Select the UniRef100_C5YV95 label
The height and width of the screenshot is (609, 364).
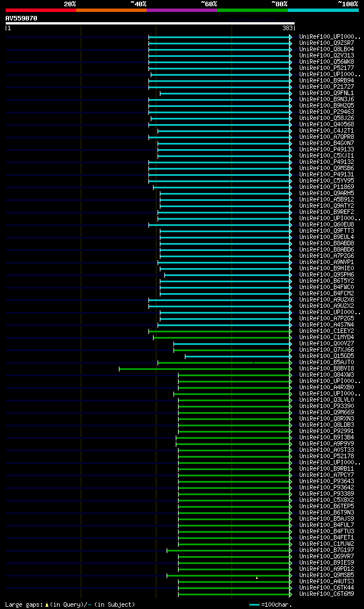point(326,181)
